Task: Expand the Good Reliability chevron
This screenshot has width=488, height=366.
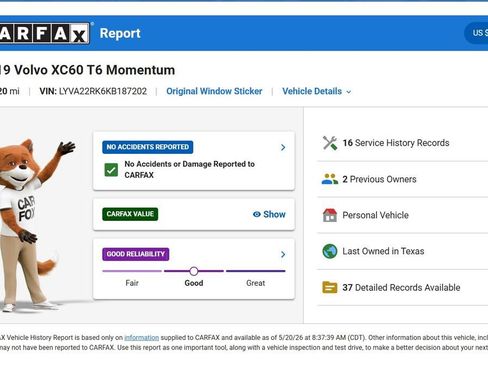Action: 283,254
